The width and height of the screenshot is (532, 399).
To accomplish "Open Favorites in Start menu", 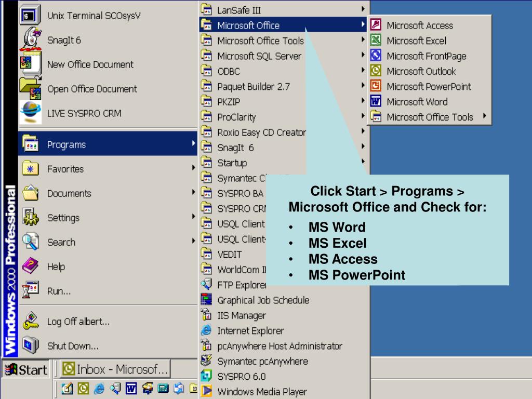I will pos(108,169).
